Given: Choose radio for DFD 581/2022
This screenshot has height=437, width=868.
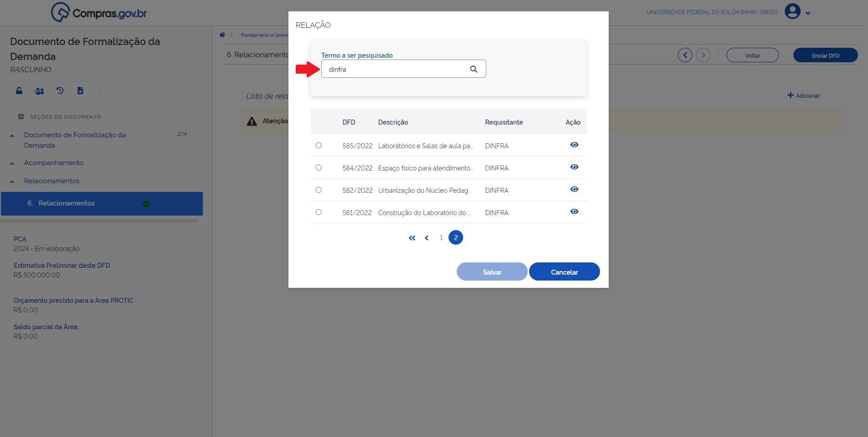Looking at the screenshot, I should click(318, 212).
